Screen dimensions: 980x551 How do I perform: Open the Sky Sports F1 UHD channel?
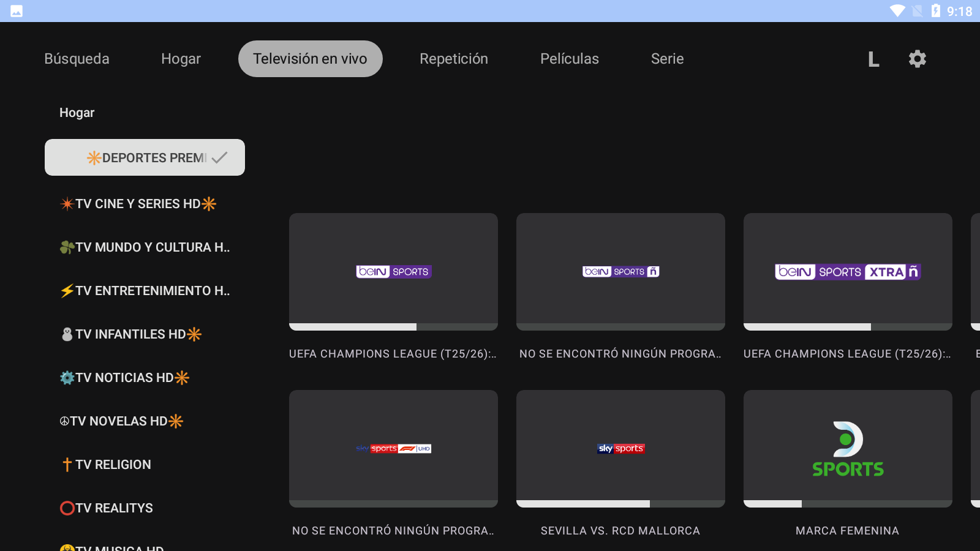(393, 448)
